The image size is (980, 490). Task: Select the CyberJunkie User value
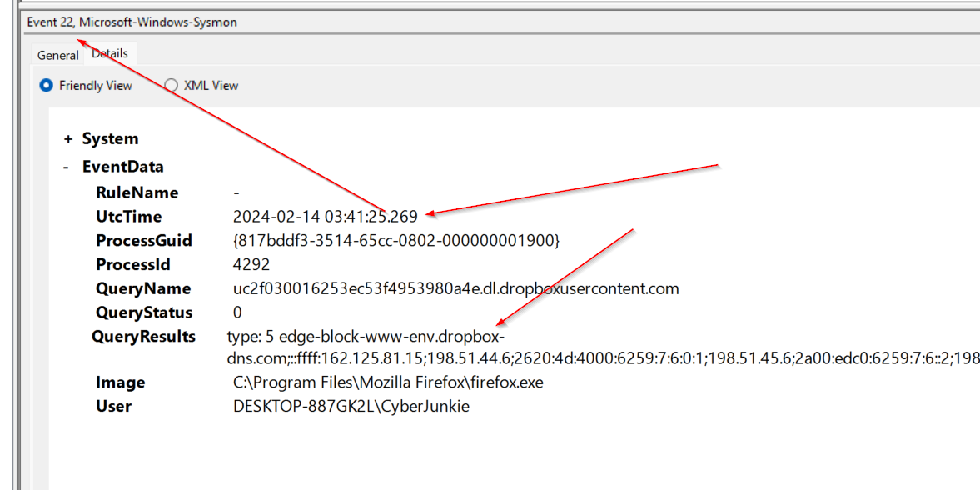click(351, 406)
